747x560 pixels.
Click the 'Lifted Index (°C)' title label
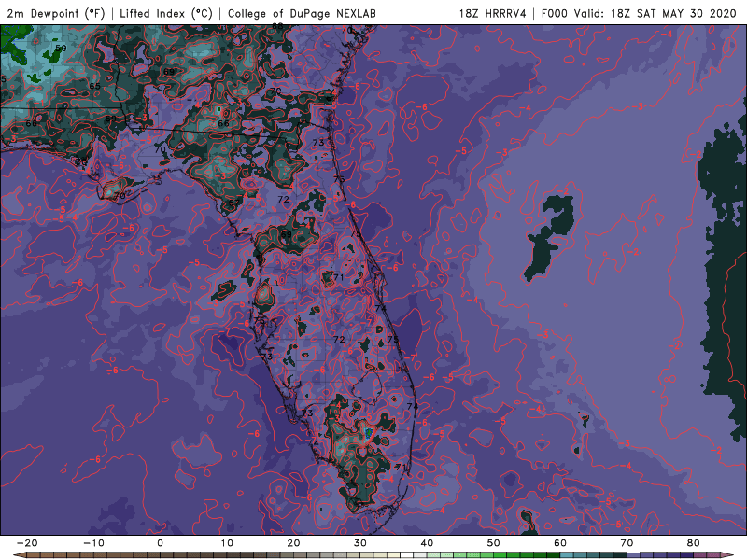point(166,13)
